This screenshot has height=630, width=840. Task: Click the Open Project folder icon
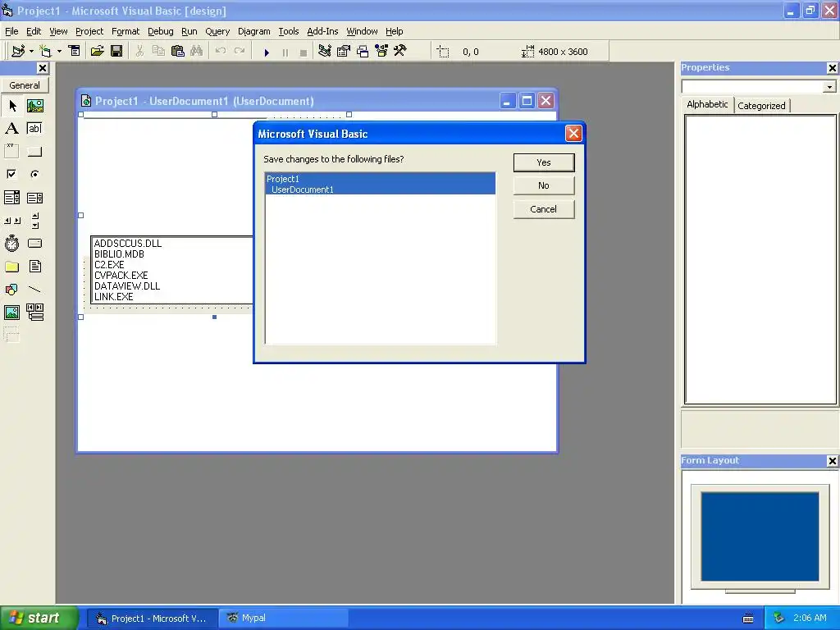click(97, 52)
